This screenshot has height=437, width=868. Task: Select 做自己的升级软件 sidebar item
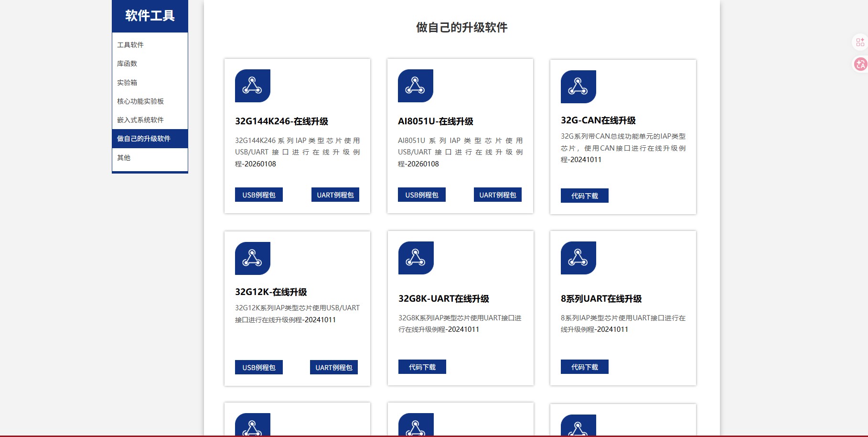pyautogui.click(x=150, y=139)
